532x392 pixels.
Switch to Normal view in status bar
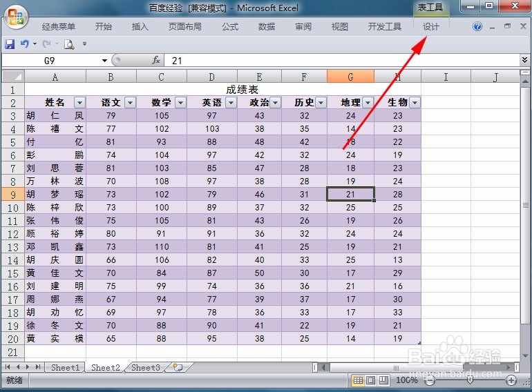pos(359,380)
